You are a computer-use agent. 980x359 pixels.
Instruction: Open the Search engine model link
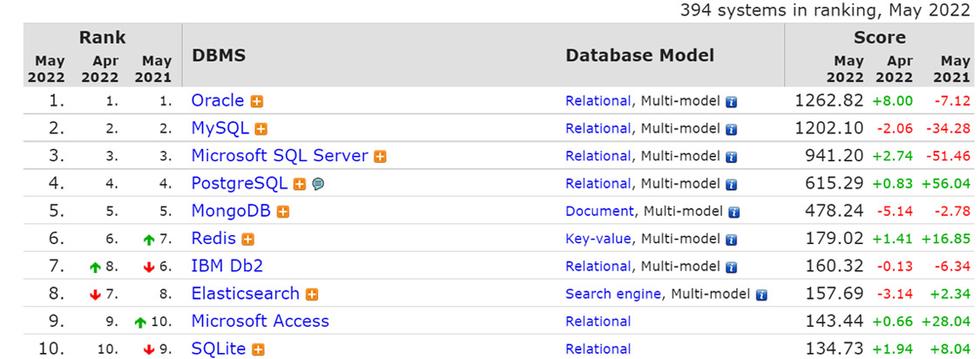(x=613, y=294)
